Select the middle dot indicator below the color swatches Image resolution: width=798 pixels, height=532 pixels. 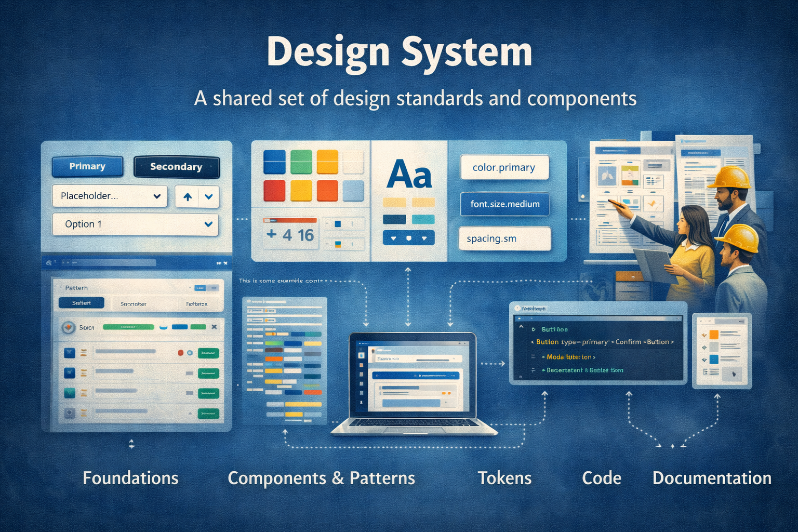(x=410, y=237)
